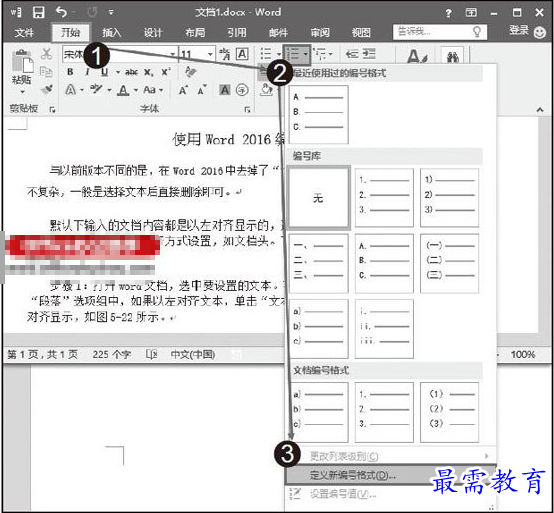Open the 文件 File tab
This screenshot has height=513, width=554.
(24, 33)
